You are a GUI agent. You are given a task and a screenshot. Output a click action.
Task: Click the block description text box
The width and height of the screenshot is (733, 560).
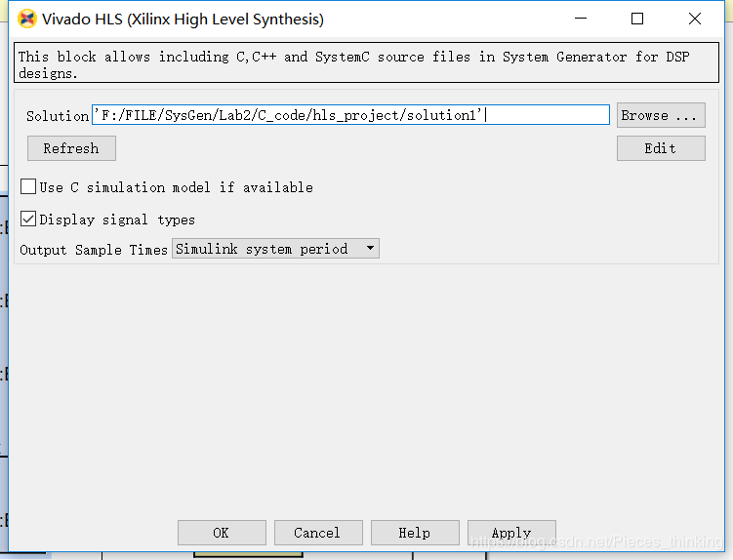[x=367, y=62]
